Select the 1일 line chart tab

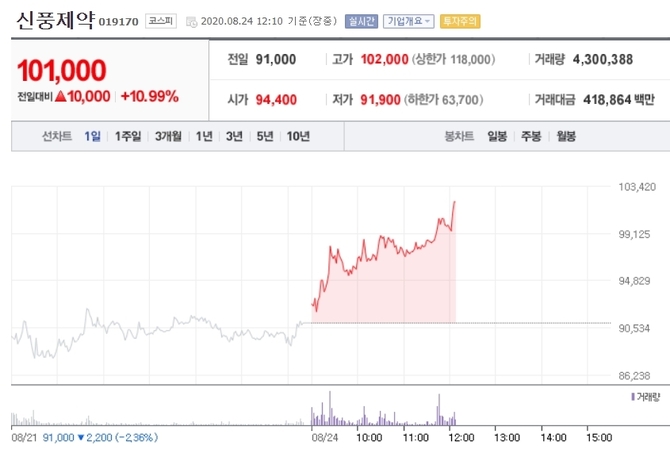[92, 135]
